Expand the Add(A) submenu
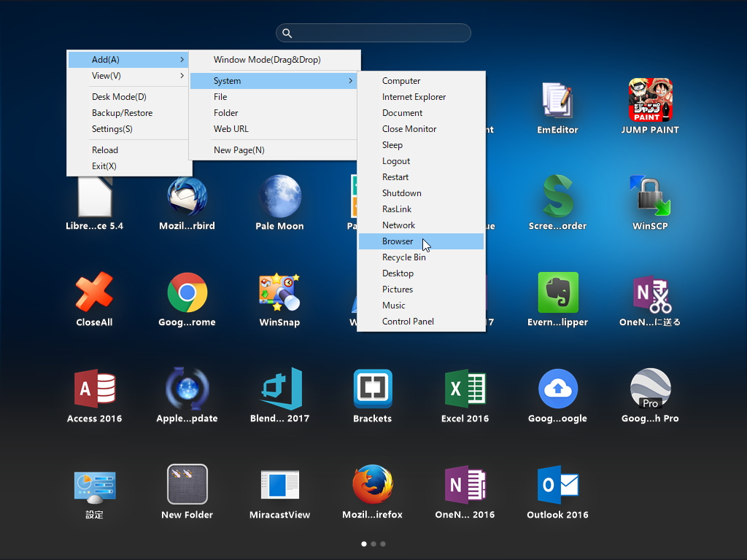Screen dimensions: 747x560 coord(128,60)
